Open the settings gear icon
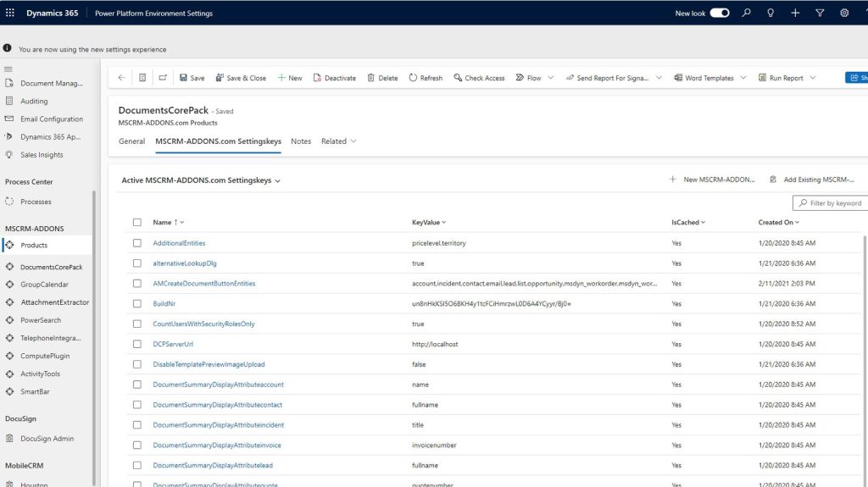Screen dimensions: 868x487 coord(844,13)
